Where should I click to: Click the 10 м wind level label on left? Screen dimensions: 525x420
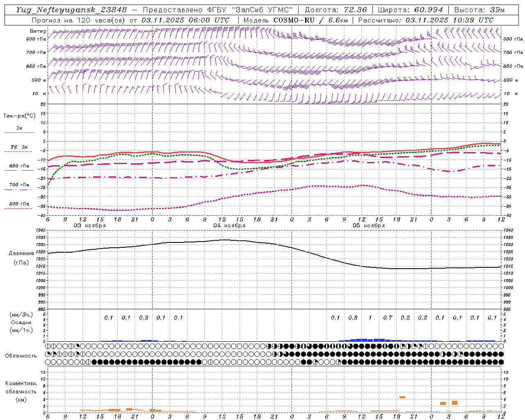click(40, 94)
